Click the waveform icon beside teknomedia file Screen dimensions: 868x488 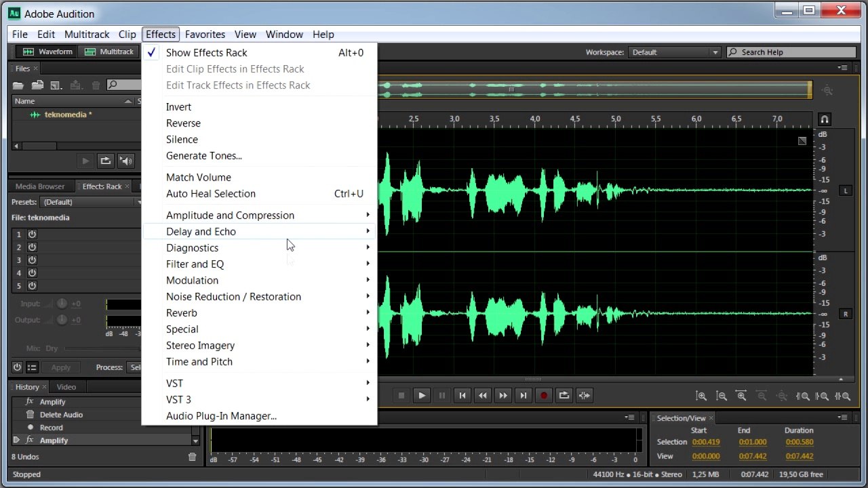(35, 115)
